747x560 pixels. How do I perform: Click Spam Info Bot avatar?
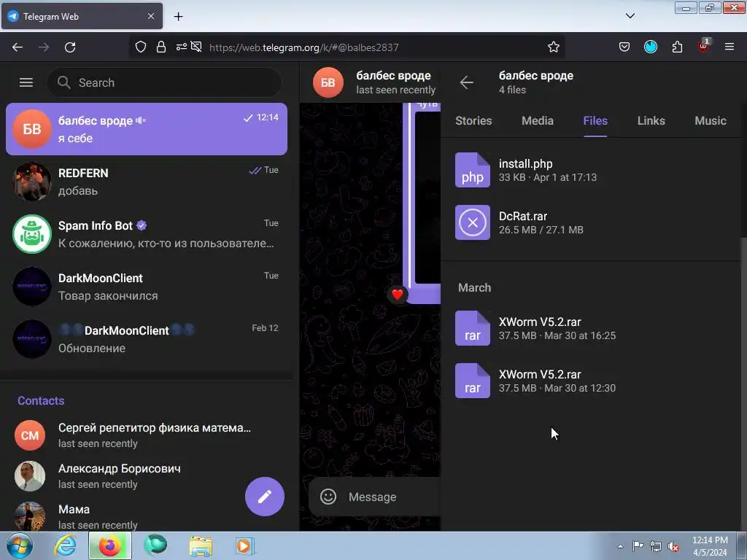[x=32, y=234]
